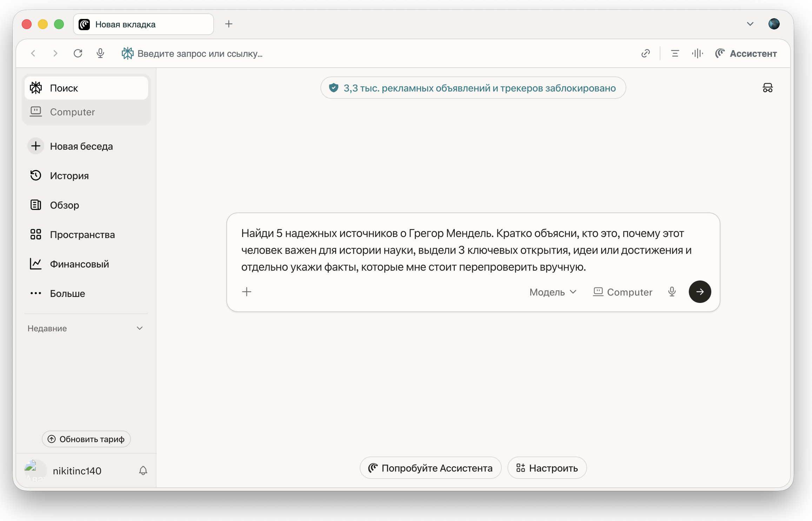The height and width of the screenshot is (521, 812).
Task: Open the audio waveform icon
Action: click(698, 53)
